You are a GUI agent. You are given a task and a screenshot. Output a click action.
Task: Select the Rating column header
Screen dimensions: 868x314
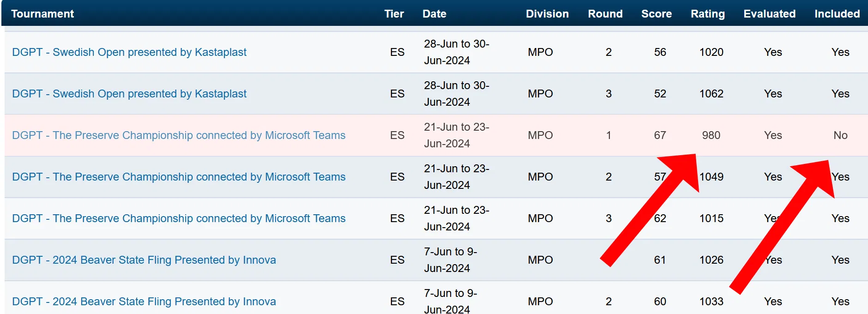point(708,14)
